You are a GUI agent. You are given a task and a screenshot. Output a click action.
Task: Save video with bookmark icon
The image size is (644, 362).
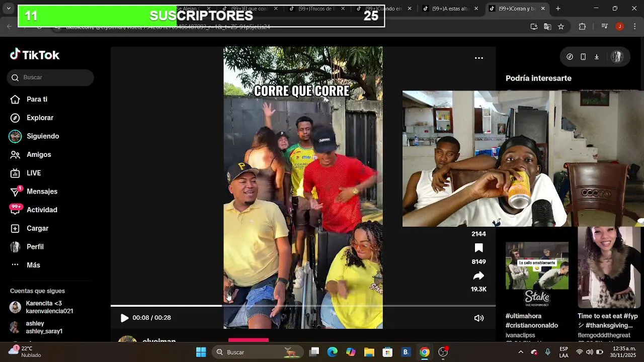point(478,248)
